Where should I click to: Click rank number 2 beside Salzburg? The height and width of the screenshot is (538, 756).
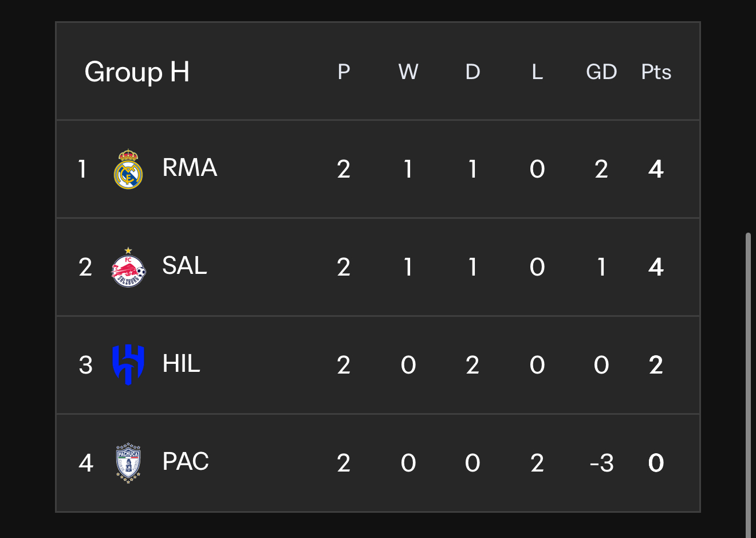pos(85,268)
